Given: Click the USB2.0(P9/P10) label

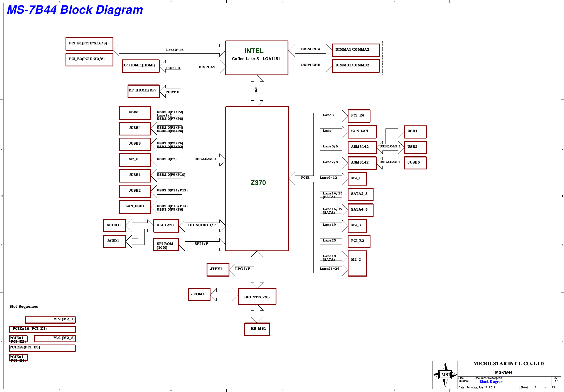Looking at the screenshot, I should (171, 175).
